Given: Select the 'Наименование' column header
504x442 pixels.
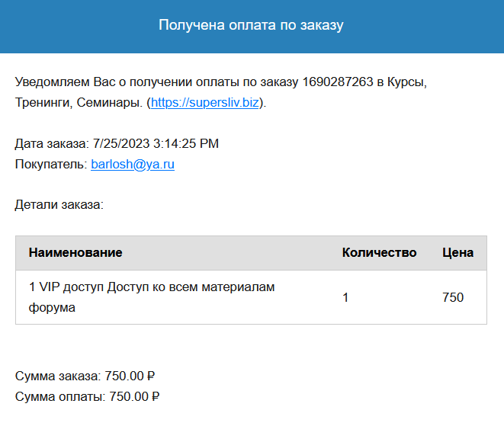Looking at the screenshot, I should click(x=75, y=252).
